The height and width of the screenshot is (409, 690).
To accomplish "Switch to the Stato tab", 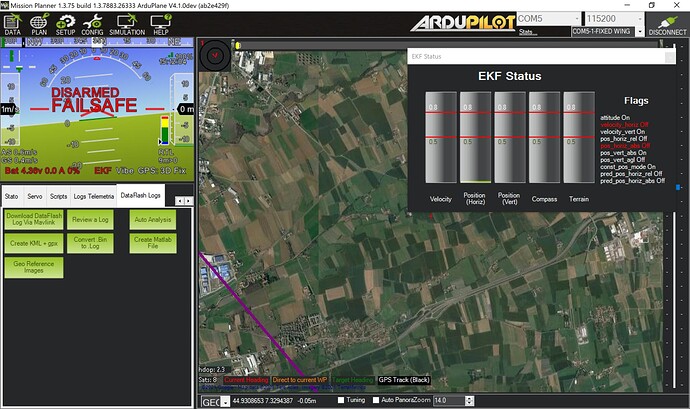I will [x=11, y=196].
